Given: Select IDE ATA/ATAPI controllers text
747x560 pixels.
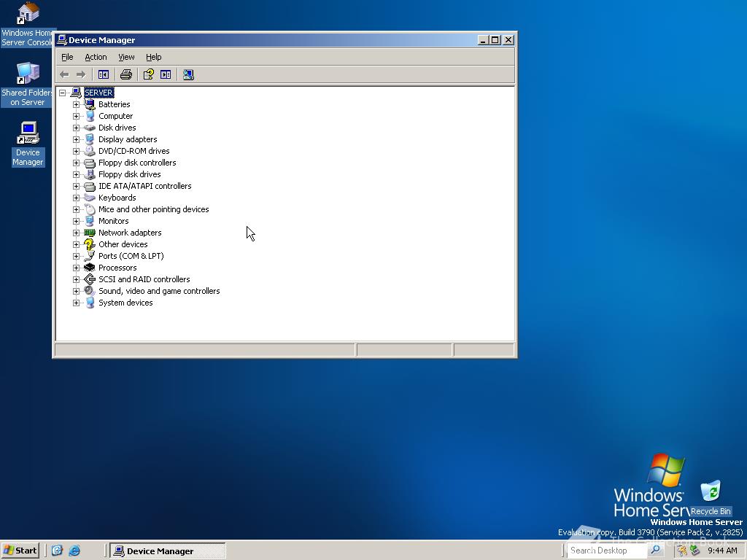Looking at the screenshot, I should pos(145,186).
